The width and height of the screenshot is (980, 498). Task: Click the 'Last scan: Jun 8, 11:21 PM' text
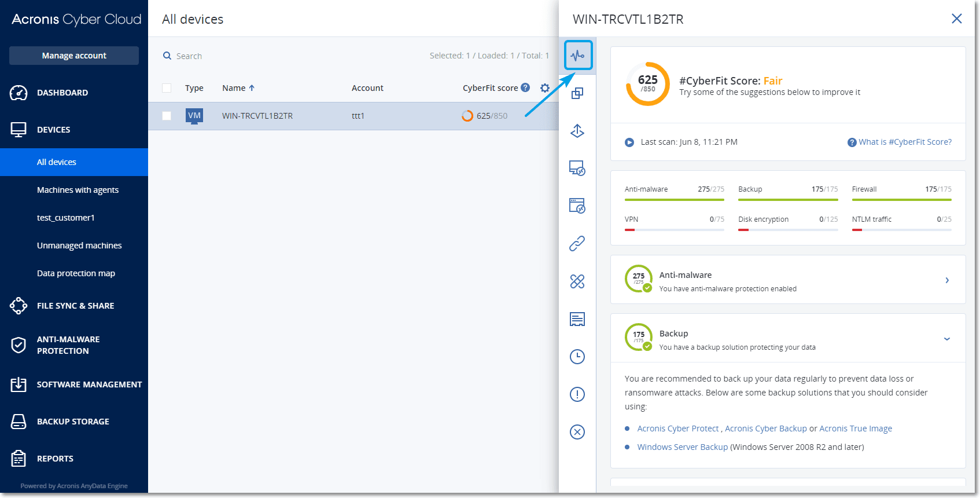(x=689, y=142)
